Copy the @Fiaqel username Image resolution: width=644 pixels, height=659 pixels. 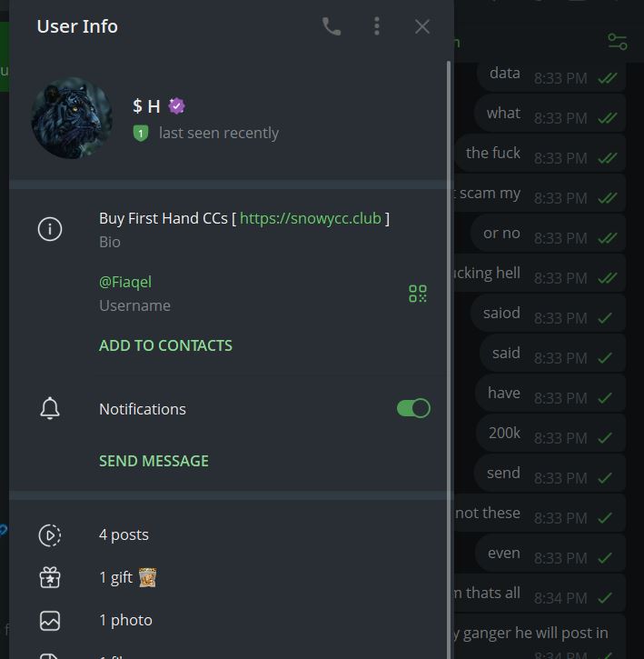pyautogui.click(x=125, y=282)
